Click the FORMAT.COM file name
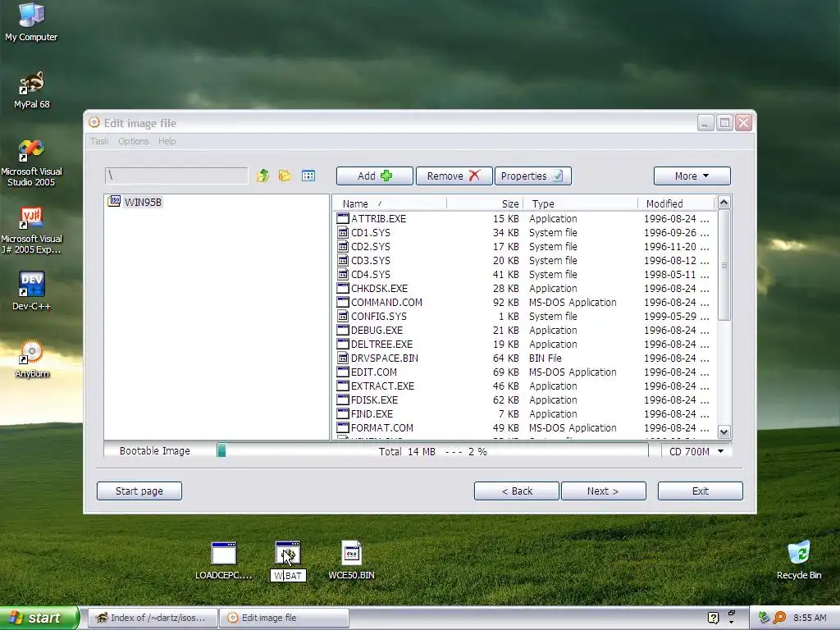This screenshot has height=630, width=840. 382,427
